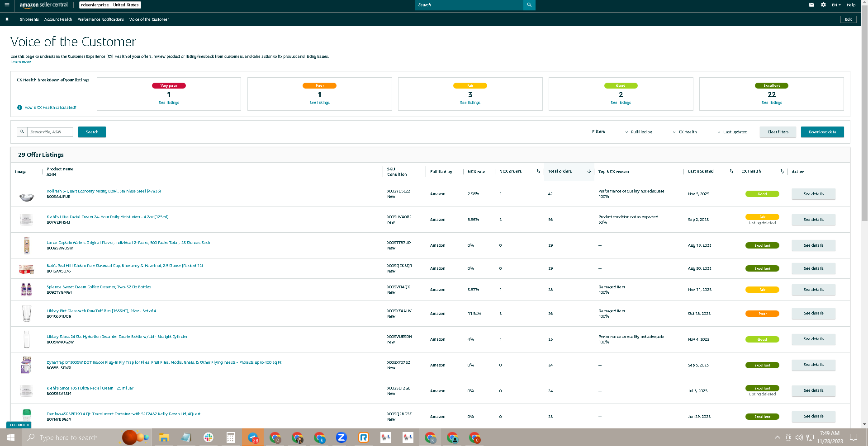The width and height of the screenshot is (868, 446).
Task: Open the hamburger navigation menu
Action: point(7,5)
